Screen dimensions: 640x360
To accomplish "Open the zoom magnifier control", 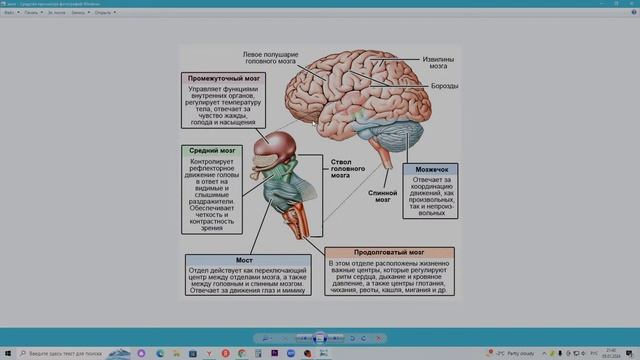I will 267,338.
